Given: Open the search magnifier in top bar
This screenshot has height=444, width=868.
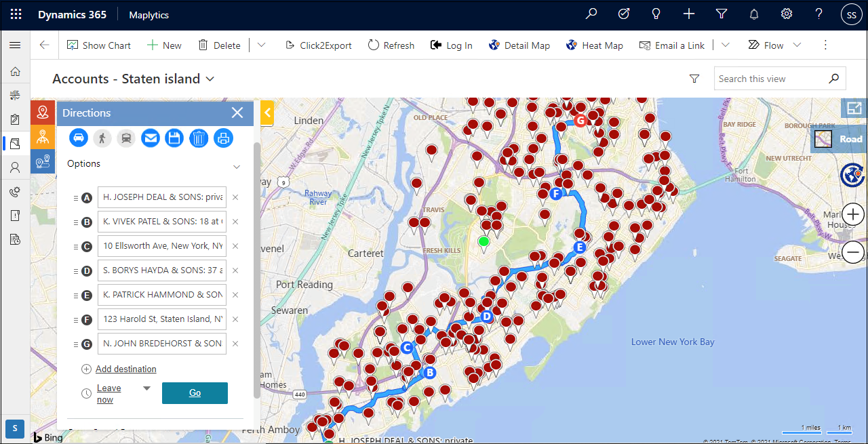Looking at the screenshot, I should (x=591, y=14).
